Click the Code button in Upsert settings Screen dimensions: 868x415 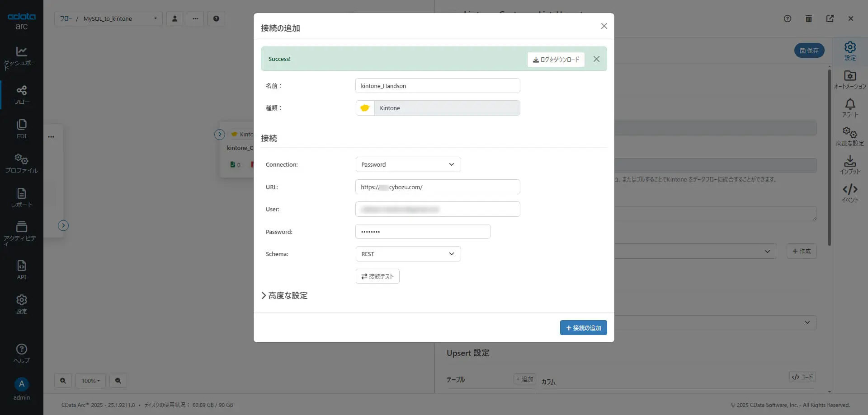point(802,377)
